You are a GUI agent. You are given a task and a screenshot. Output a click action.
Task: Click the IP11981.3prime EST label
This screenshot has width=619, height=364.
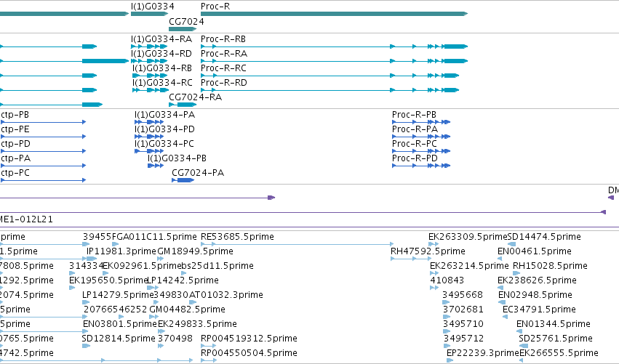pyautogui.click(x=121, y=251)
